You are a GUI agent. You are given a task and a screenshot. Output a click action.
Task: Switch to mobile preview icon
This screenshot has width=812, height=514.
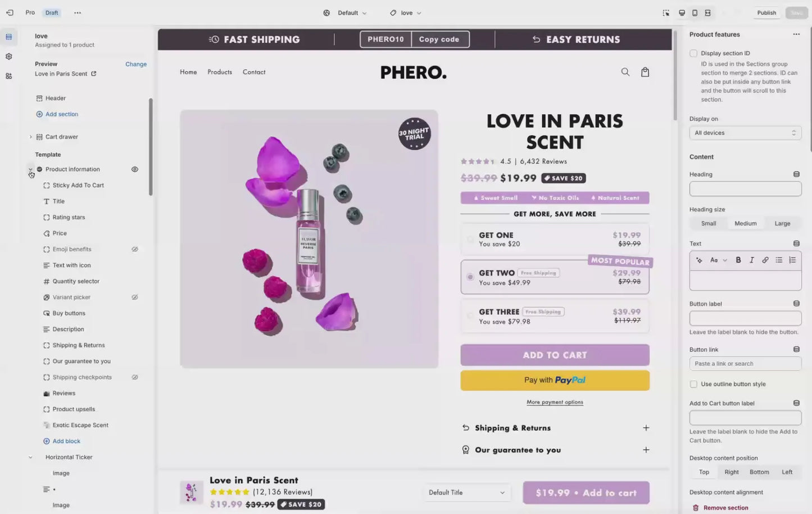(695, 13)
